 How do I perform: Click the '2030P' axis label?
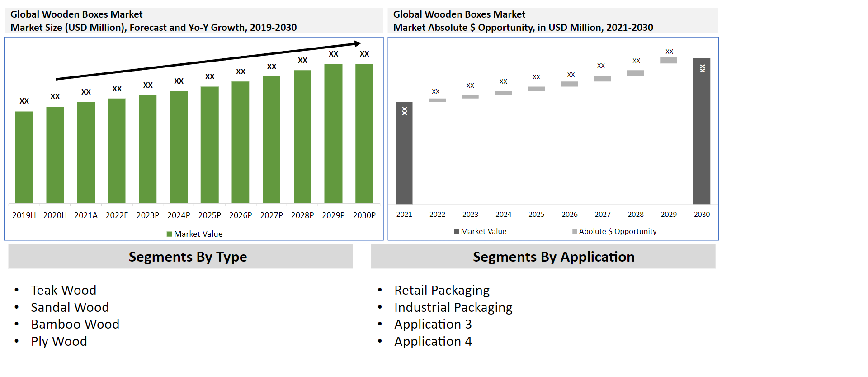point(364,215)
